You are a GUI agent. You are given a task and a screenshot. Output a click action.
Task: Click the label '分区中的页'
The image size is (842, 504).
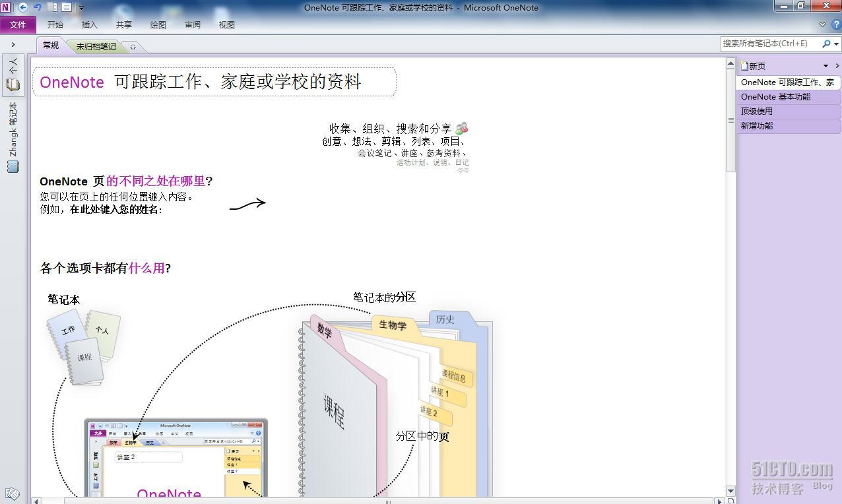(x=422, y=436)
